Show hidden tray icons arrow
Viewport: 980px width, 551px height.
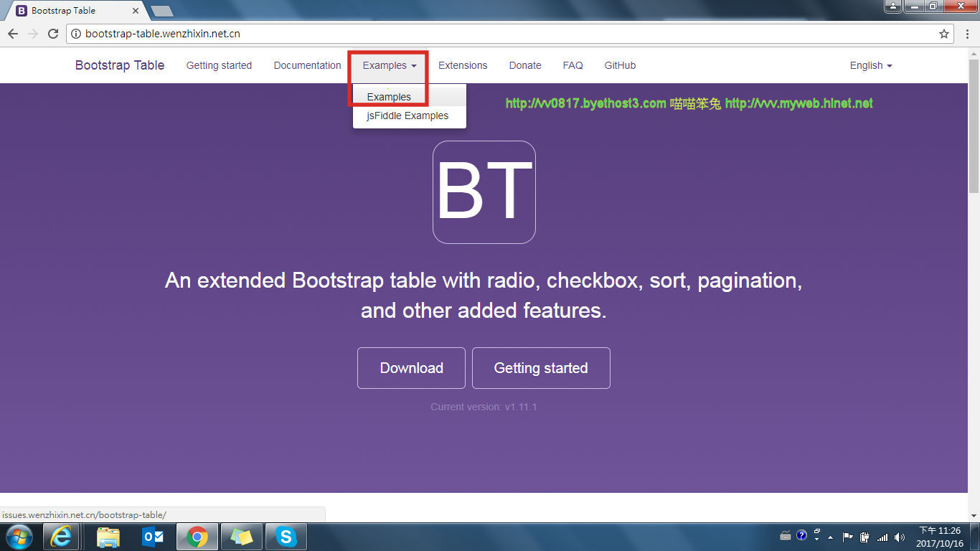[x=831, y=537]
